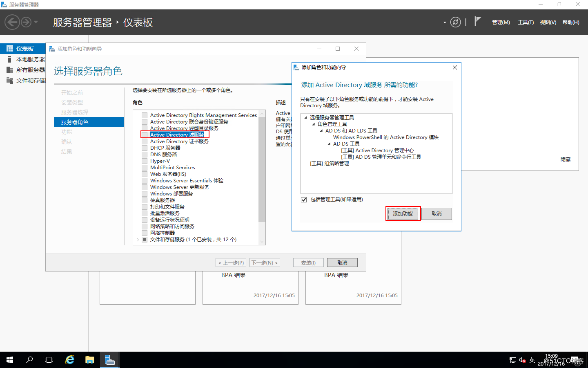588x368 pixels.
Task: Check Web 服务器(IIS) role
Action: click(145, 174)
